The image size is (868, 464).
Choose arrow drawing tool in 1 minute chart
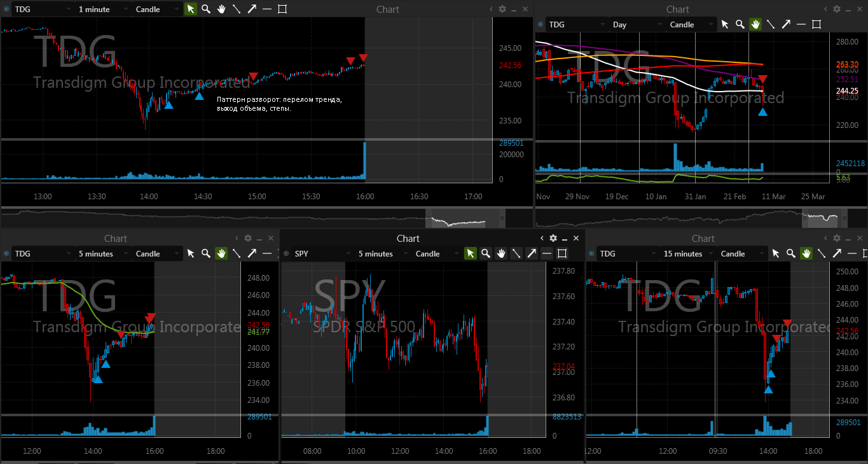[252, 9]
